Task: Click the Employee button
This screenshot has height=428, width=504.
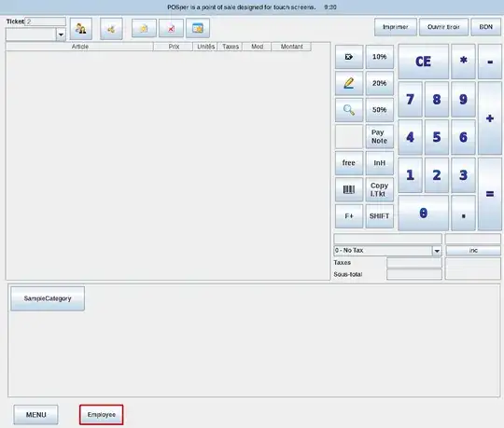Action: (102, 415)
